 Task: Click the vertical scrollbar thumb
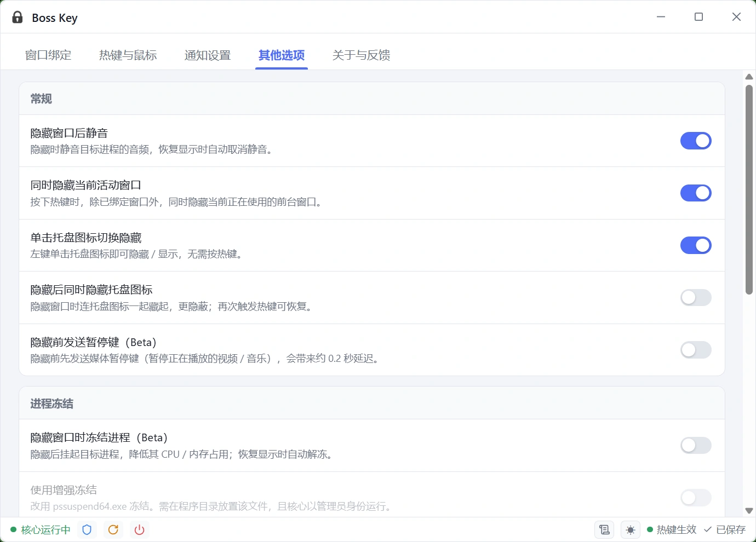click(x=749, y=189)
